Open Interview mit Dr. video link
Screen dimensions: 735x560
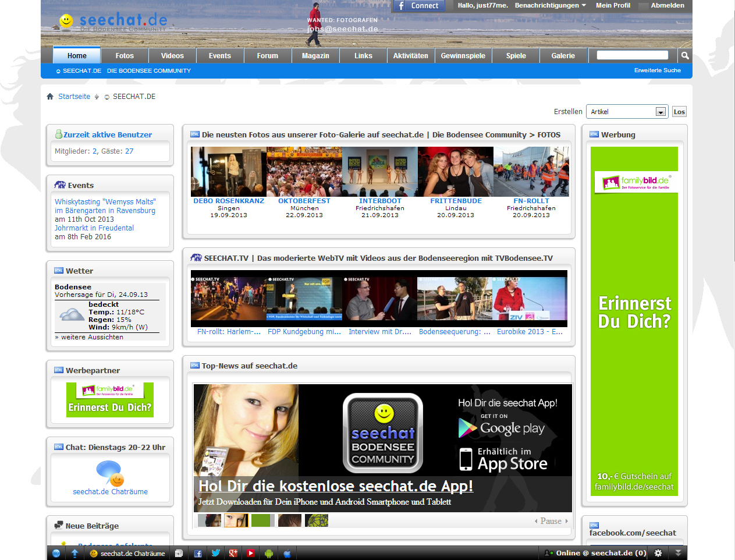(x=380, y=332)
